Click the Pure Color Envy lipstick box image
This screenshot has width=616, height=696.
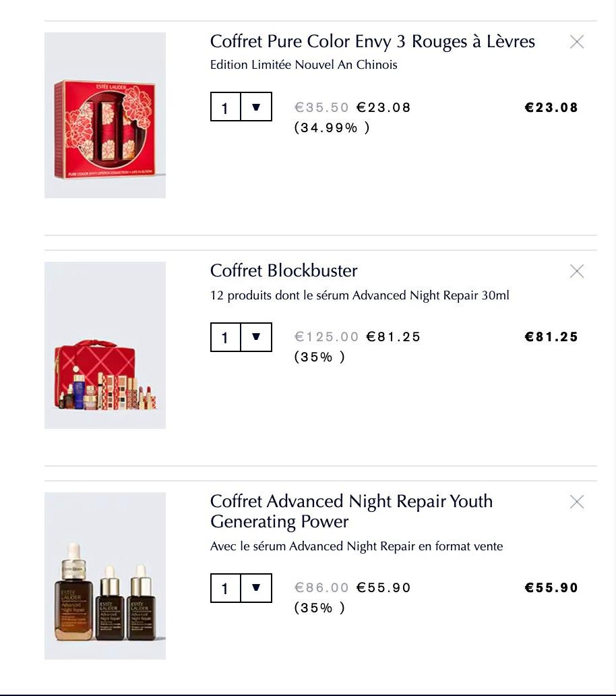(105, 115)
